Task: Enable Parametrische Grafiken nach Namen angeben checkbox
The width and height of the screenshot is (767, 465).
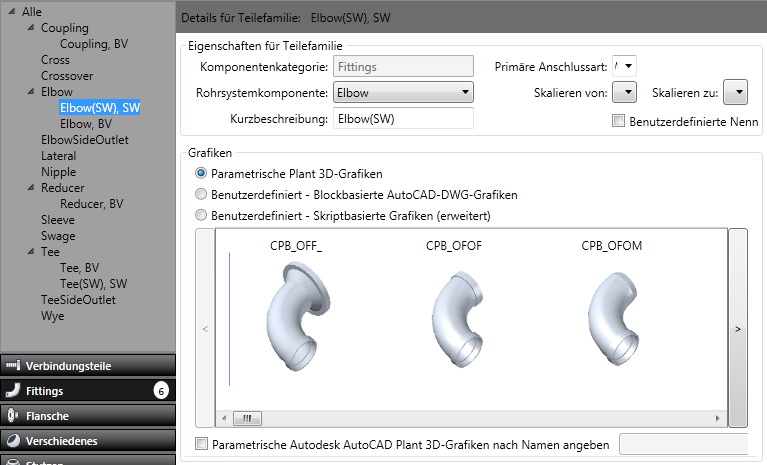Action: tap(201, 443)
